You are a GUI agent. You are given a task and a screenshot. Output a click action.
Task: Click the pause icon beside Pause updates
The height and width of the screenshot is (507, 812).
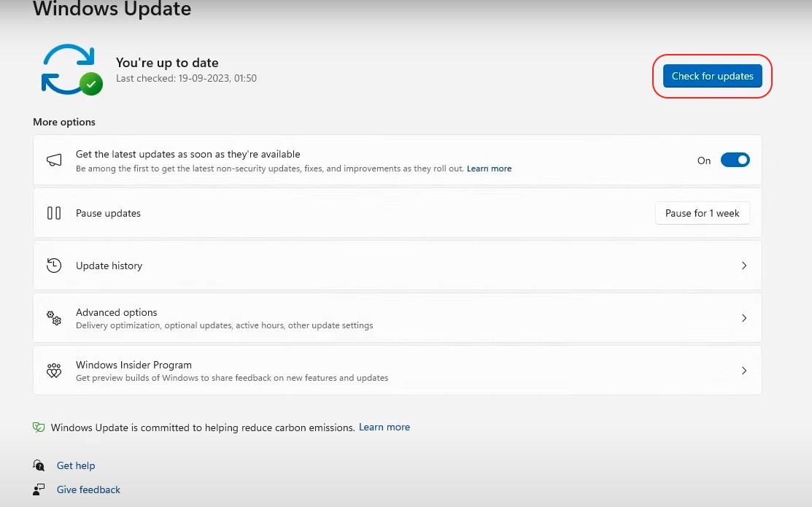pos(54,213)
